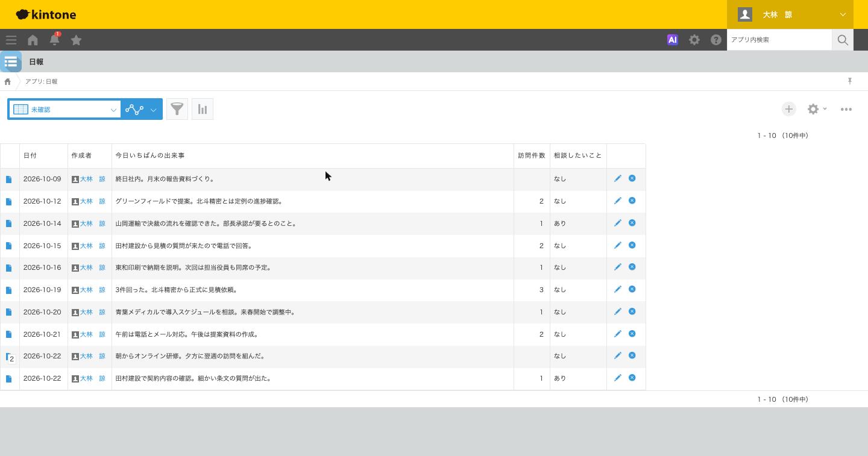This screenshot has height=456, width=868.
Task: Open favorites star icon
Action: tap(76, 40)
